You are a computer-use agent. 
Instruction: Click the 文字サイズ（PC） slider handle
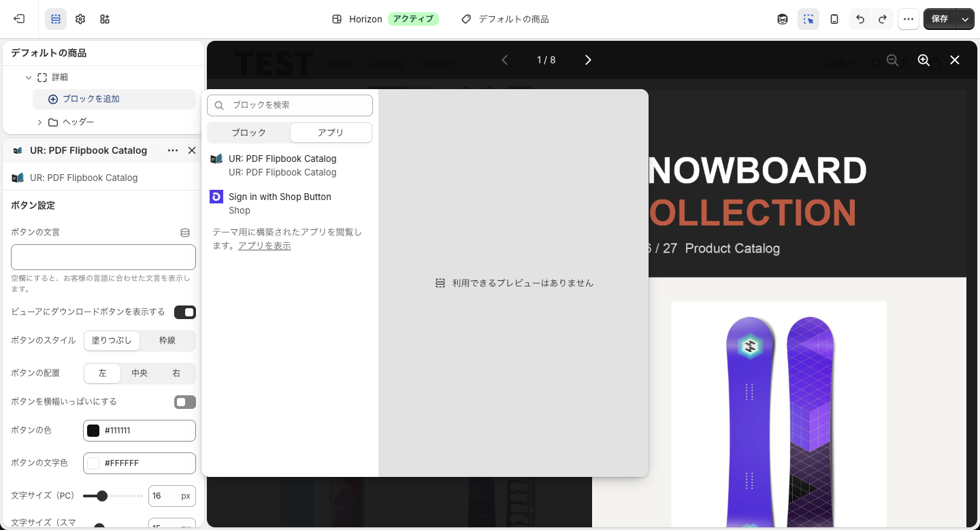(x=102, y=496)
